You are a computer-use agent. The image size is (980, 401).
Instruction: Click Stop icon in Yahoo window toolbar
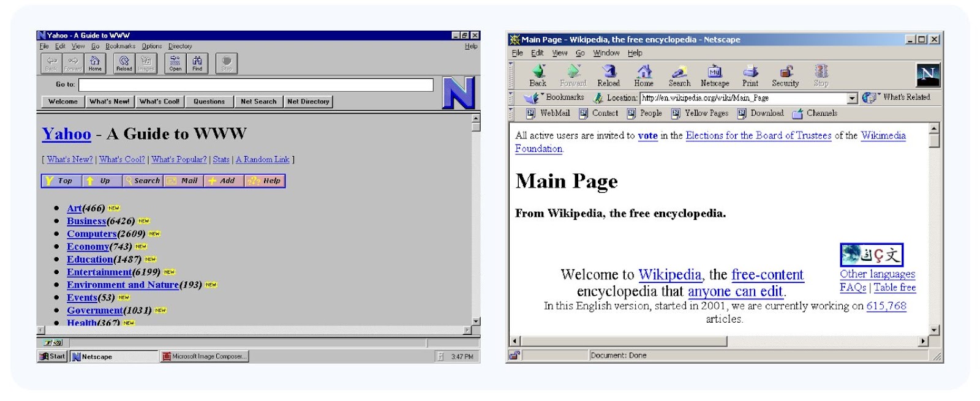227,62
